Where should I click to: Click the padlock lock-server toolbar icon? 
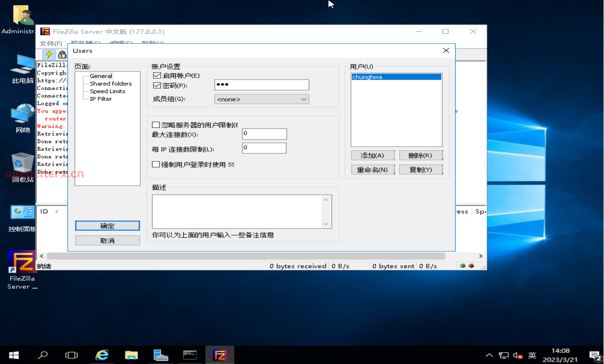62,54
